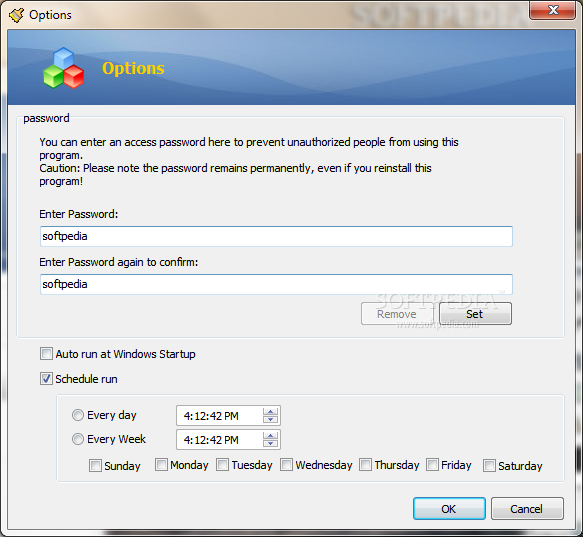Click the 'Enter Password:' label
583x537 pixels.
tap(78, 214)
